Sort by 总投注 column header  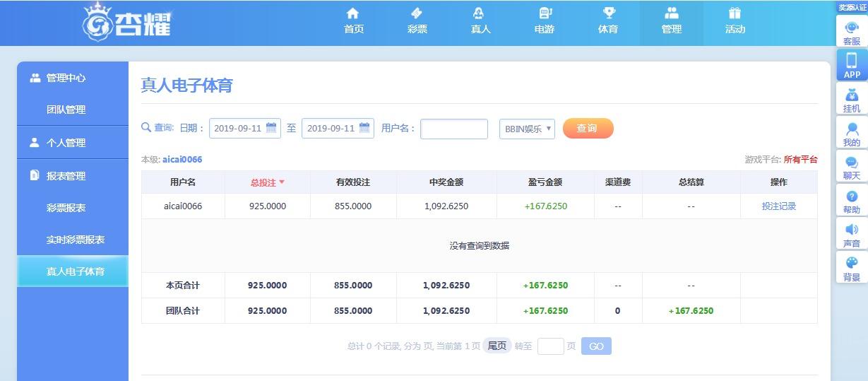(267, 182)
